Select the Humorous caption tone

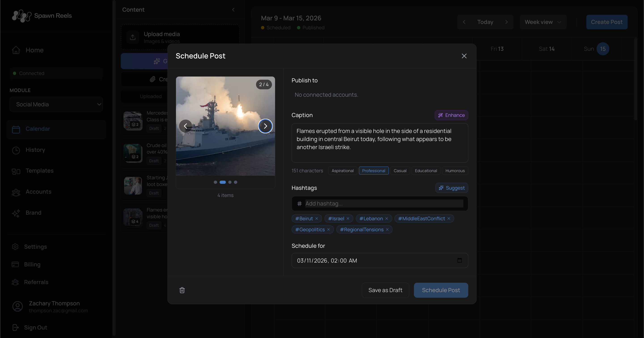[x=455, y=171]
